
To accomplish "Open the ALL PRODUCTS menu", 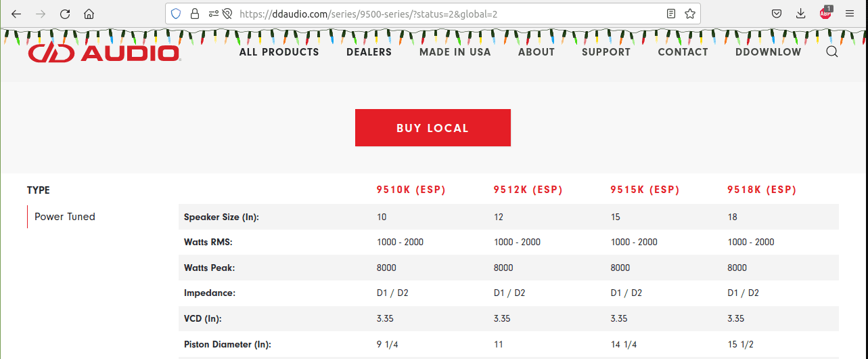I will pos(279,52).
